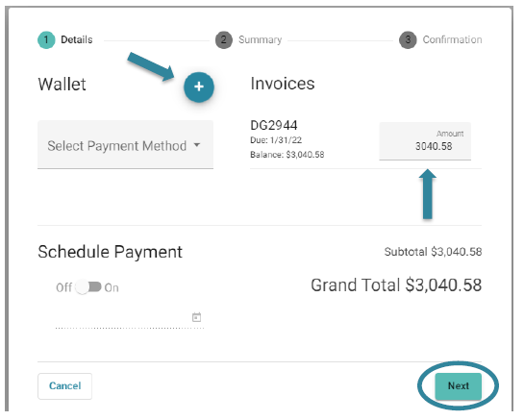Click the On label beside schedule switch
The width and height of the screenshot is (524, 420).
(112, 287)
